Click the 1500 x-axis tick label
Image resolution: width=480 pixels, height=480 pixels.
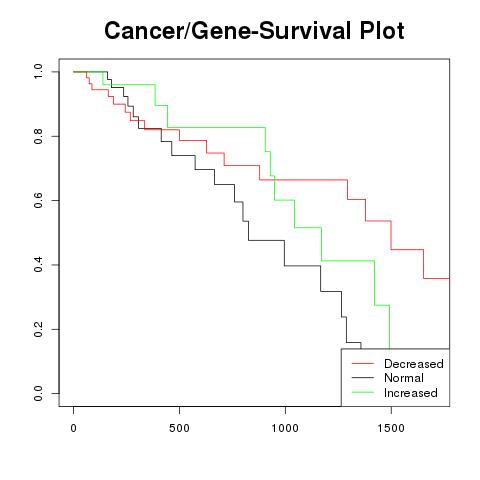click(x=391, y=428)
